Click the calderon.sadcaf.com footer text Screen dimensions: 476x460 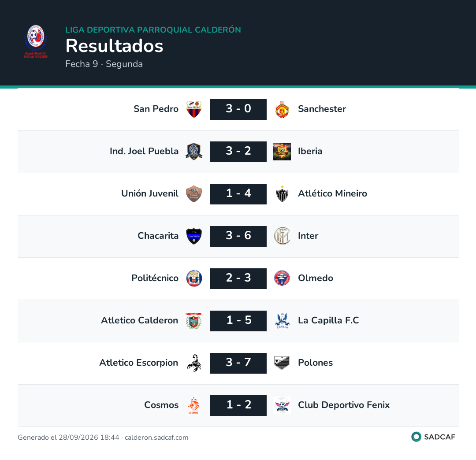156,437
